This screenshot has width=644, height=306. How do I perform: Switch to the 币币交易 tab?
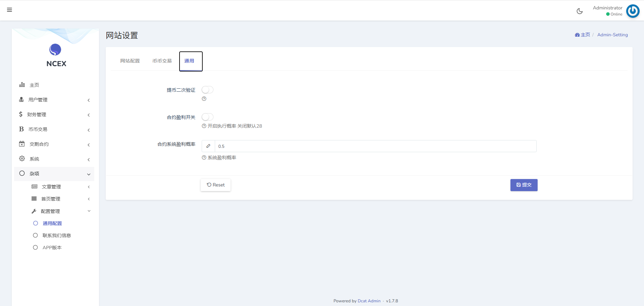click(x=162, y=61)
